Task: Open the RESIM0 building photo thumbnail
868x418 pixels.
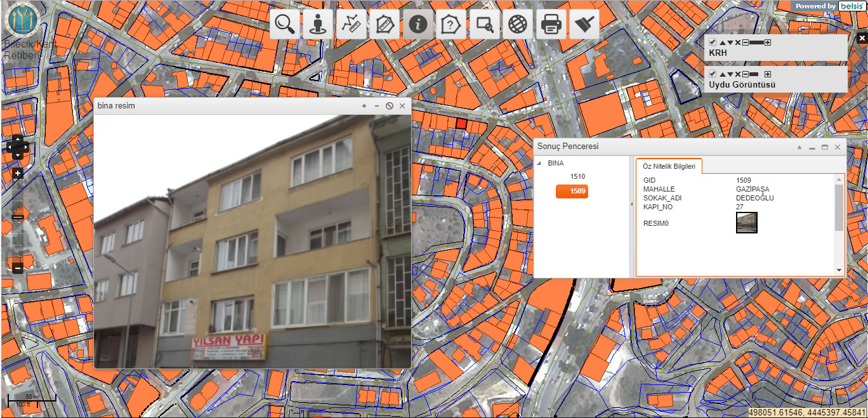Action: click(x=747, y=223)
